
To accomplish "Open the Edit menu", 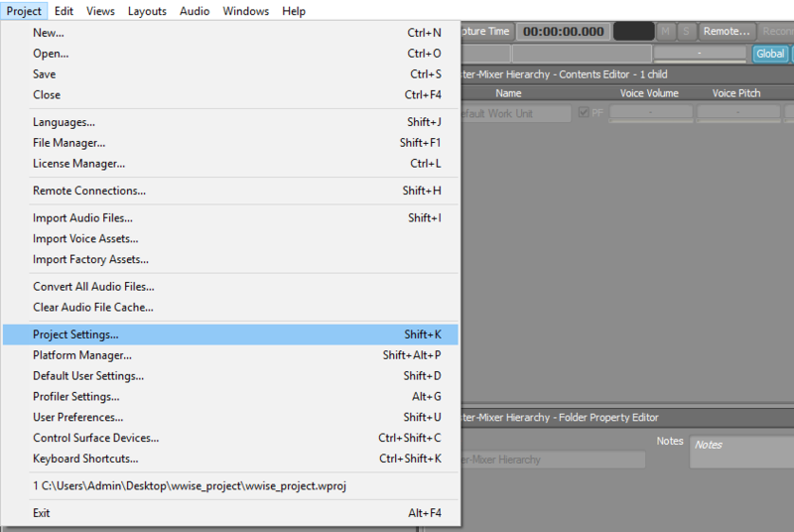I will pyautogui.click(x=64, y=11).
